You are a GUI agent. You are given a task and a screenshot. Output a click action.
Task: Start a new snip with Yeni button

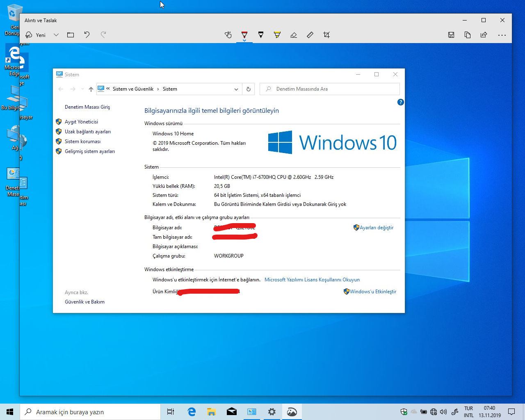36,35
